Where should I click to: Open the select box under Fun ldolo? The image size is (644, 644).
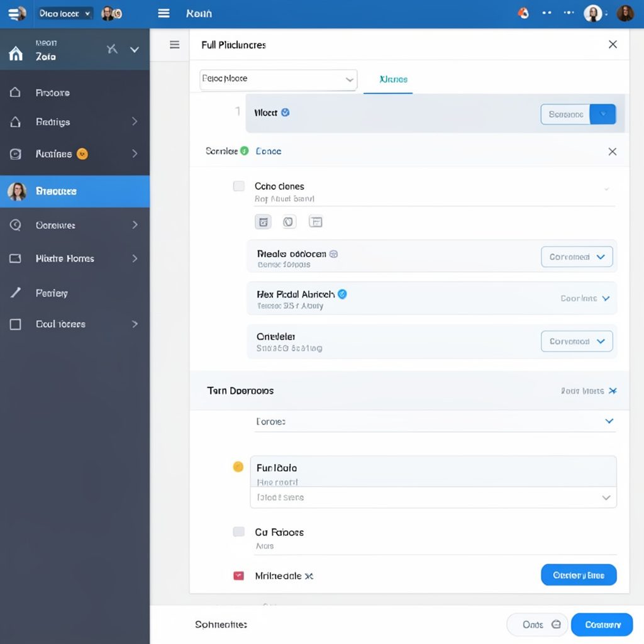(x=433, y=497)
